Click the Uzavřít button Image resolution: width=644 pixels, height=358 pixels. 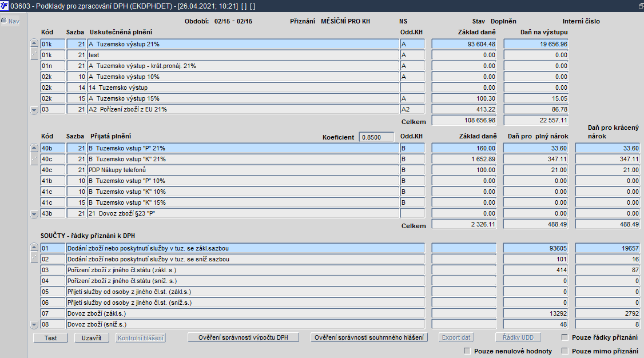coord(92,338)
